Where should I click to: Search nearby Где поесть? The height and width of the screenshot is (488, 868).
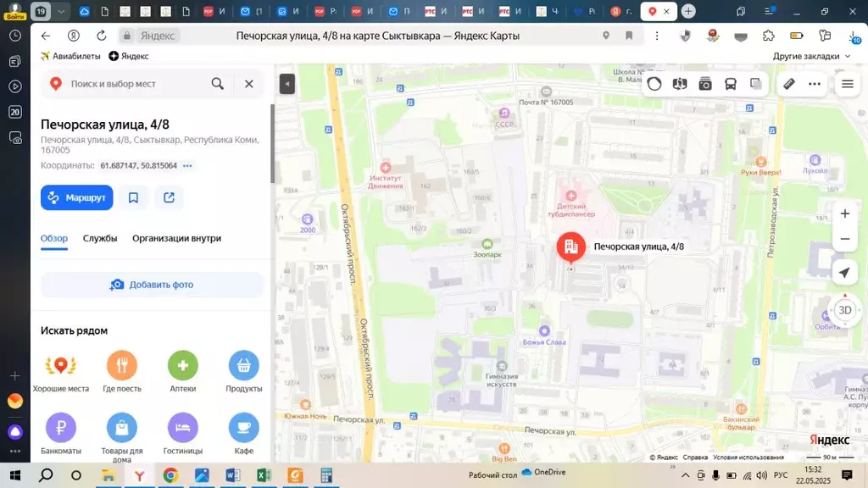[122, 372]
